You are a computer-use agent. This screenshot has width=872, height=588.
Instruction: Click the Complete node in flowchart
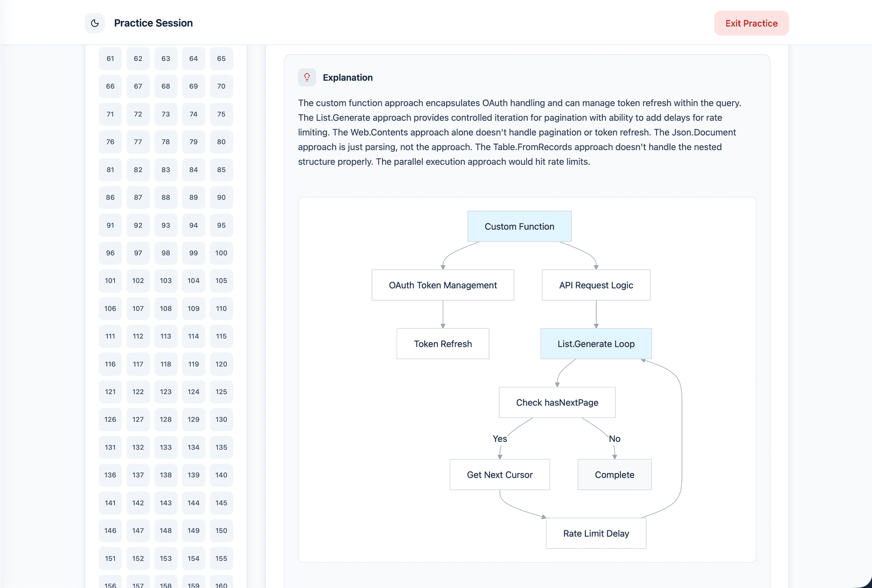click(614, 474)
